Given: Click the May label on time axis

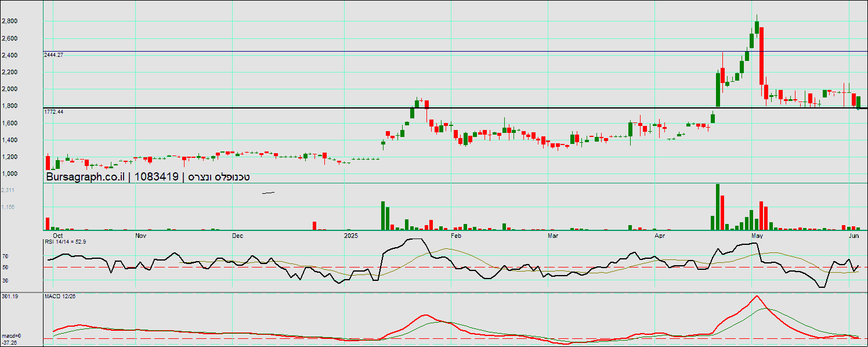Looking at the screenshot, I should click(757, 236).
